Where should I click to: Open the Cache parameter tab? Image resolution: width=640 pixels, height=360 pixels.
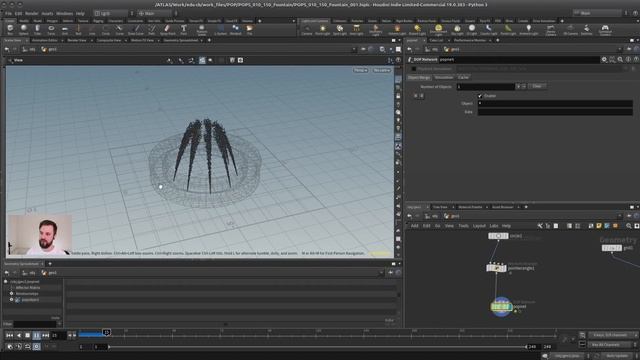(x=463, y=77)
